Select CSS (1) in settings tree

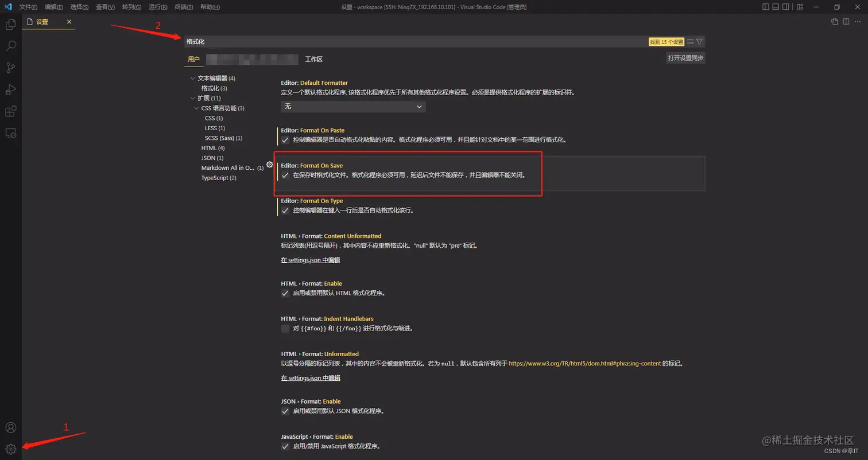pyautogui.click(x=214, y=118)
